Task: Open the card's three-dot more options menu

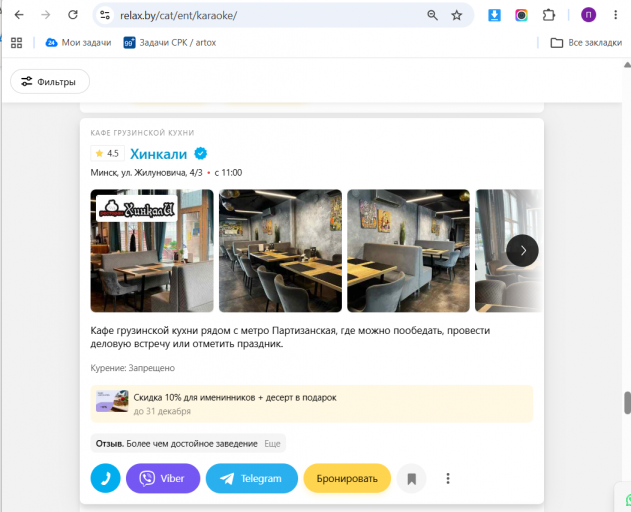Action: pos(448,478)
